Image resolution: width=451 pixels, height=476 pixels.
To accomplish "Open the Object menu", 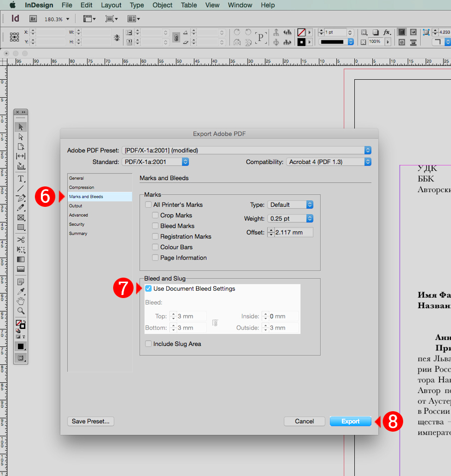I will (162, 5).
